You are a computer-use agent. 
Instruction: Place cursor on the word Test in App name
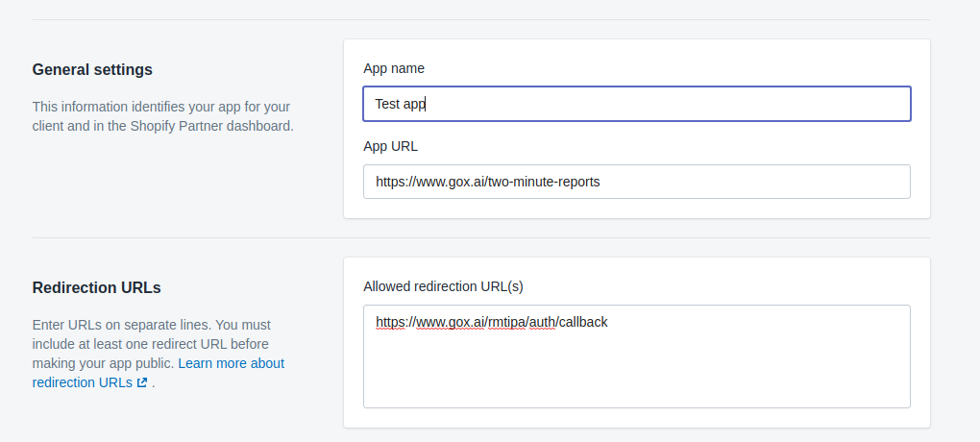(x=387, y=104)
